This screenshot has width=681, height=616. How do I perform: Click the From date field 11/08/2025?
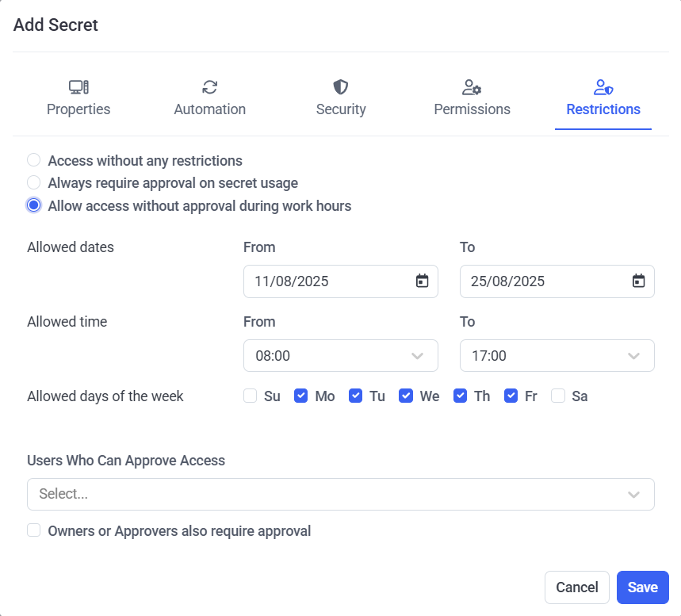(x=325, y=281)
